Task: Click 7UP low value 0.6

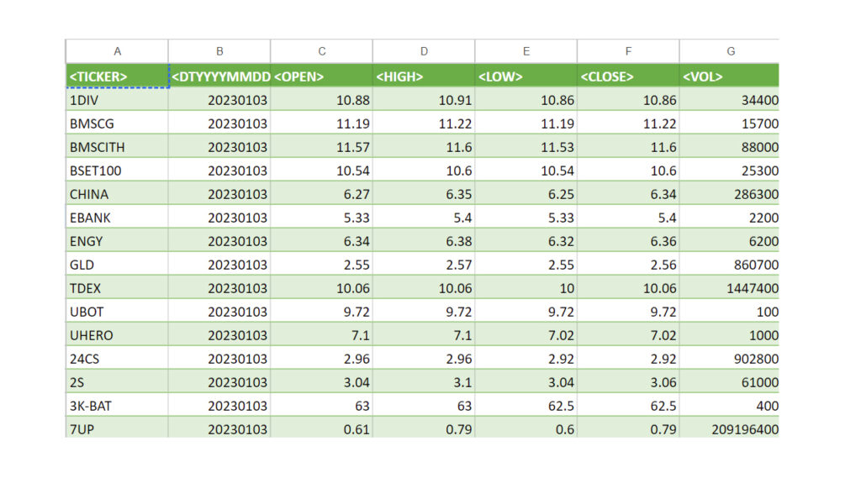Action: 526,428
